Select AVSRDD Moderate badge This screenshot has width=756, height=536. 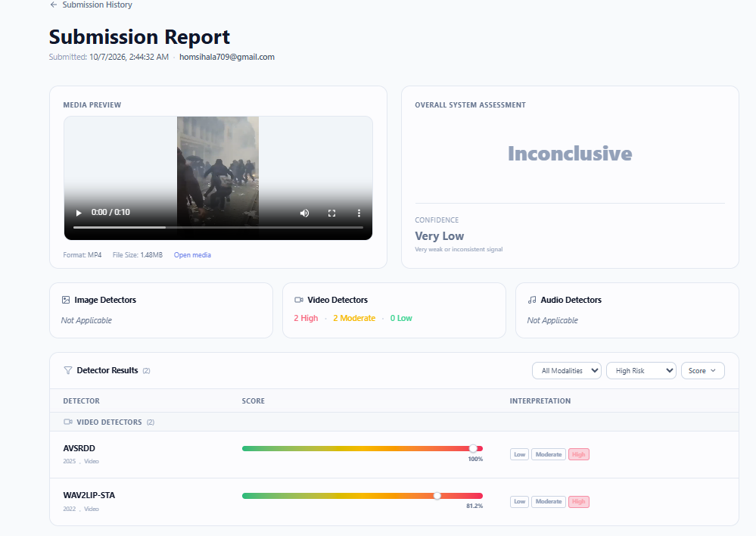(x=549, y=454)
